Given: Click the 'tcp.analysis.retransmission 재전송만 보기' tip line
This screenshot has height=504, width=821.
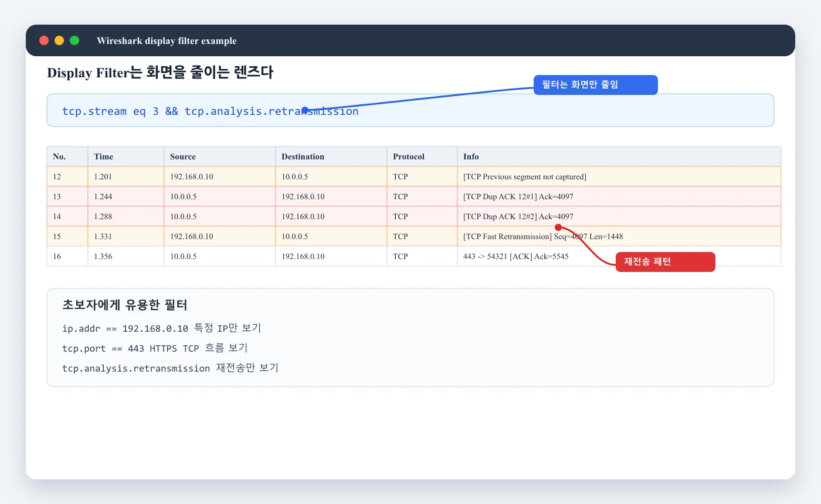Looking at the screenshot, I should click(170, 368).
